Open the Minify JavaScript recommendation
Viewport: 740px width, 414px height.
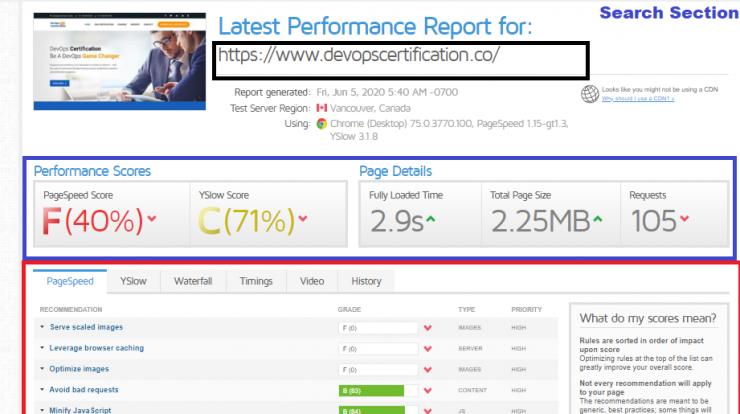(80, 410)
